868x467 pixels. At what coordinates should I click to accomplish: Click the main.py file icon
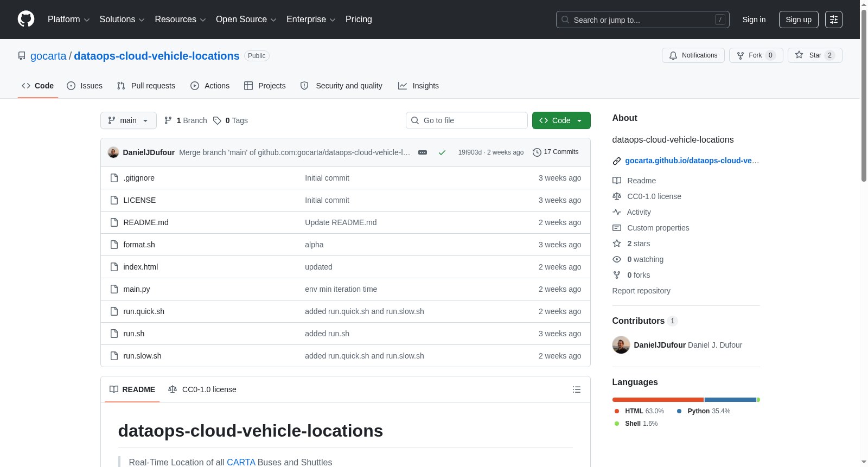[114, 289]
